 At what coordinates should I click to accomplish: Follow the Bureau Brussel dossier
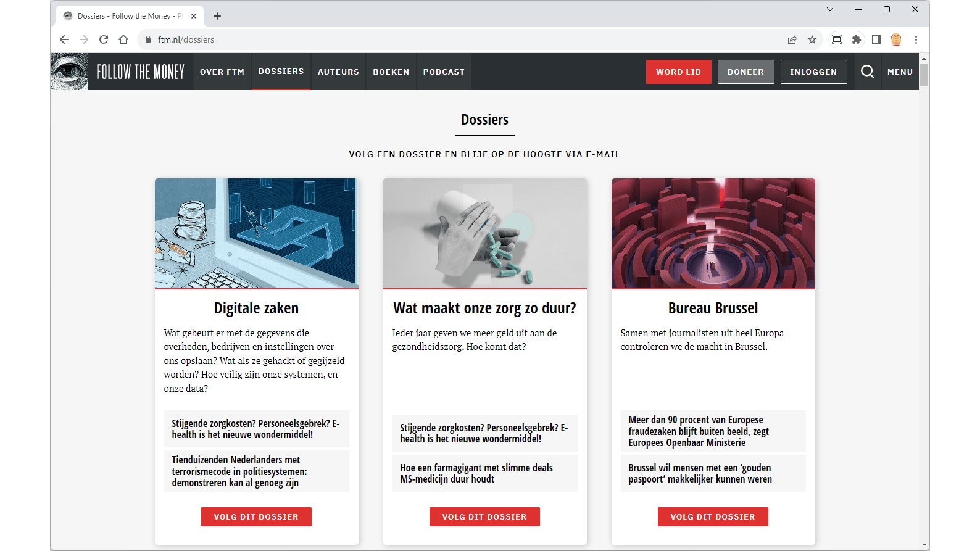713,516
